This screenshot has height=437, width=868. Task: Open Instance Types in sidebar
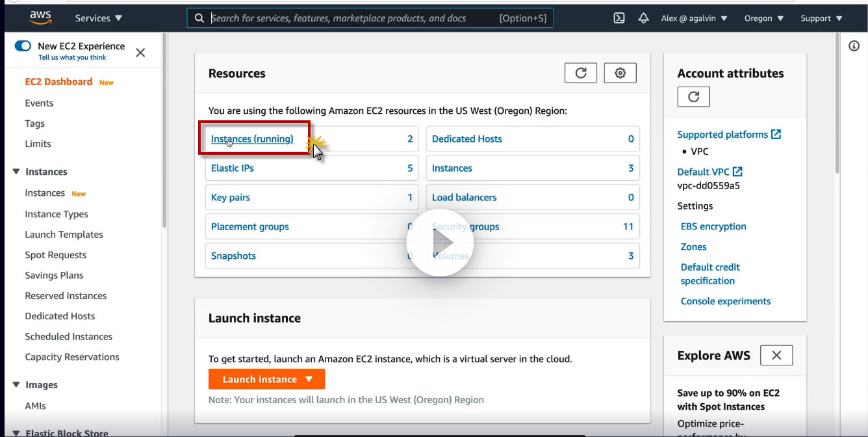pyautogui.click(x=57, y=214)
